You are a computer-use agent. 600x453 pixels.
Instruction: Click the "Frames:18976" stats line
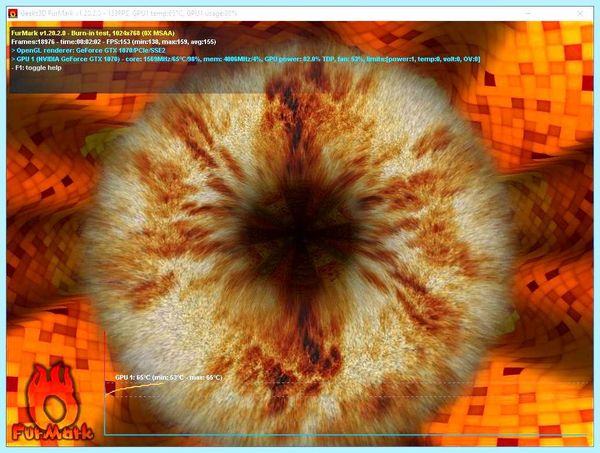[114, 42]
